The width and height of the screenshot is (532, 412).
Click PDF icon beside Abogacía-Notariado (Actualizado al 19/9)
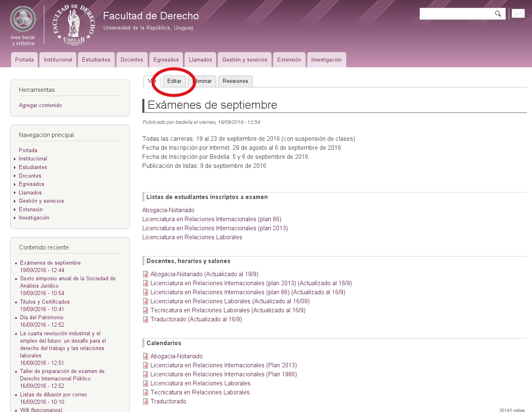[146, 274]
